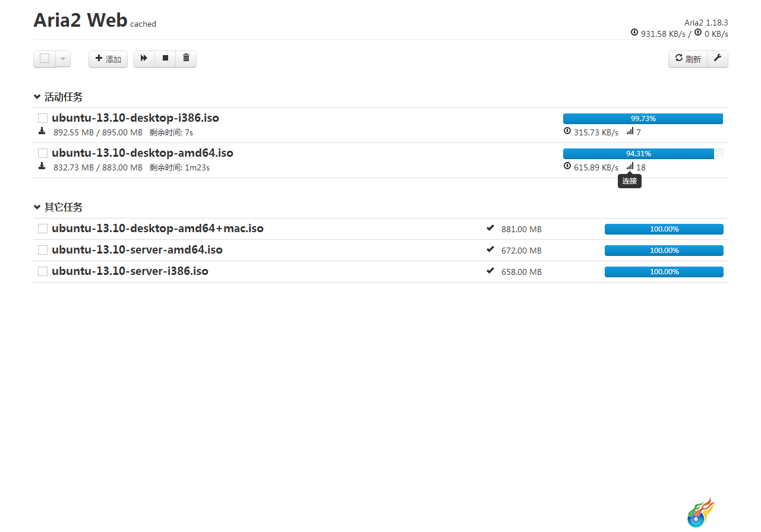The height and width of the screenshot is (532, 761).
Task: Open ubuntu-13.10-desktop-amd64.iso task name
Action: point(143,153)
